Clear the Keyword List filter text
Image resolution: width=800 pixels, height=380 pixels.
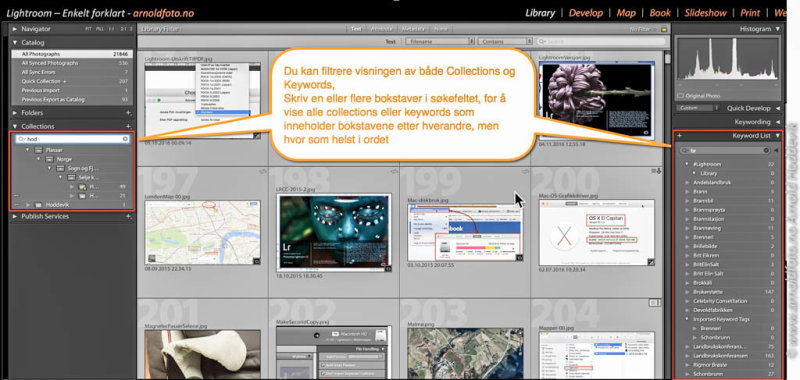pyautogui.click(x=766, y=150)
